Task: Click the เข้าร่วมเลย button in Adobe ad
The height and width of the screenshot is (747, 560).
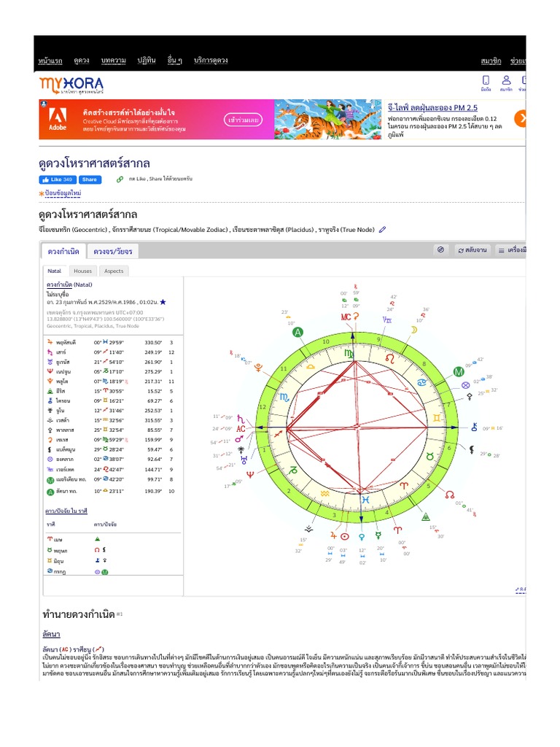Action: [243, 120]
